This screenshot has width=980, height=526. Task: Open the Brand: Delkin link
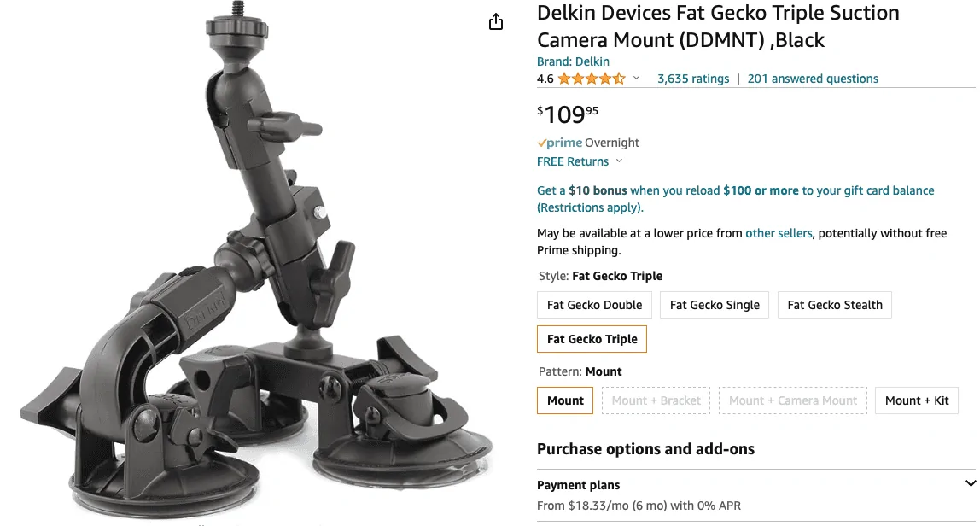click(x=573, y=61)
